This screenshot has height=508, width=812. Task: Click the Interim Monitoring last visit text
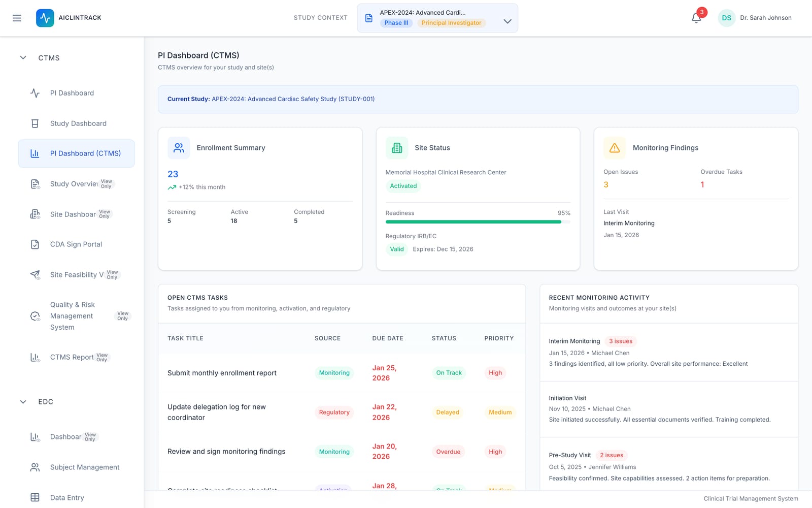[629, 223]
